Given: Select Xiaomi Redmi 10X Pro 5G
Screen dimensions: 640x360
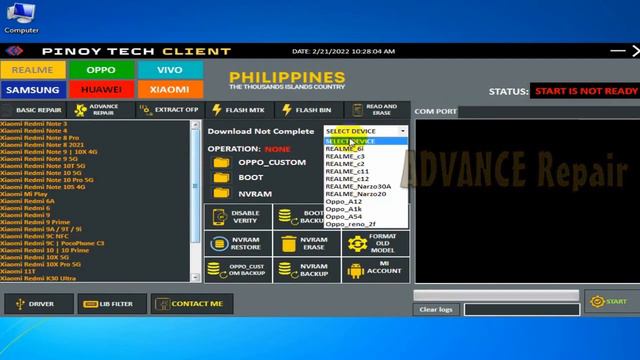Looking at the screenshot, I should point(40,264).
